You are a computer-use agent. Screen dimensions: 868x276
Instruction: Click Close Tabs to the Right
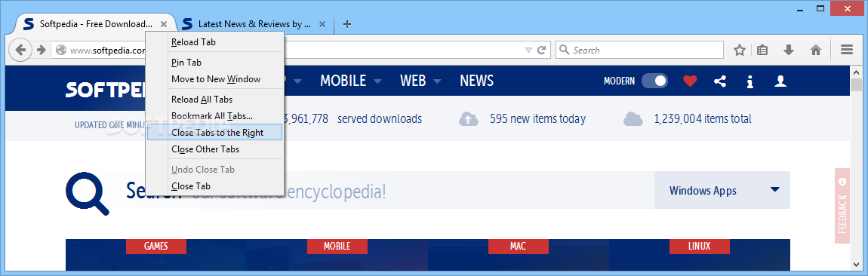pyautogui.click(x=215, y=132)
